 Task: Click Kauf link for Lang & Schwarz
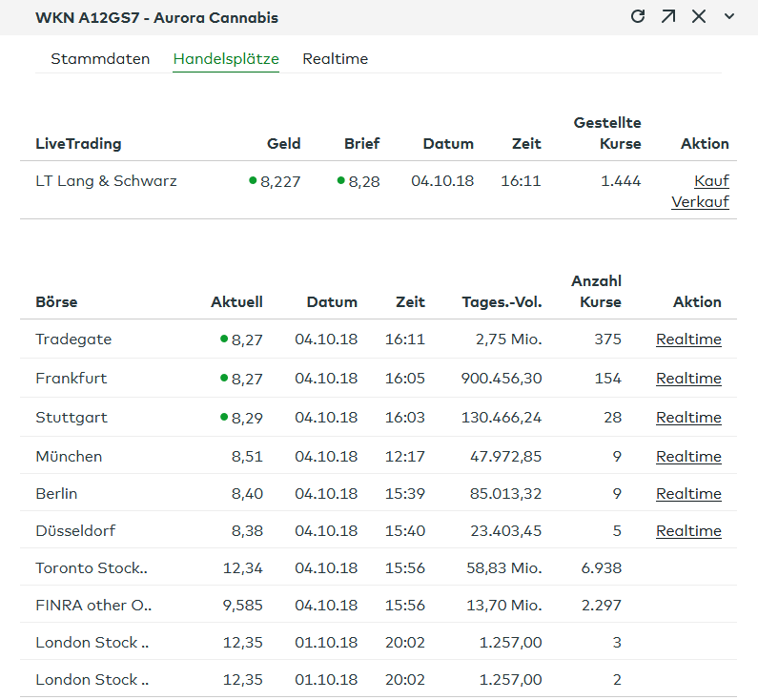[711, 181]
